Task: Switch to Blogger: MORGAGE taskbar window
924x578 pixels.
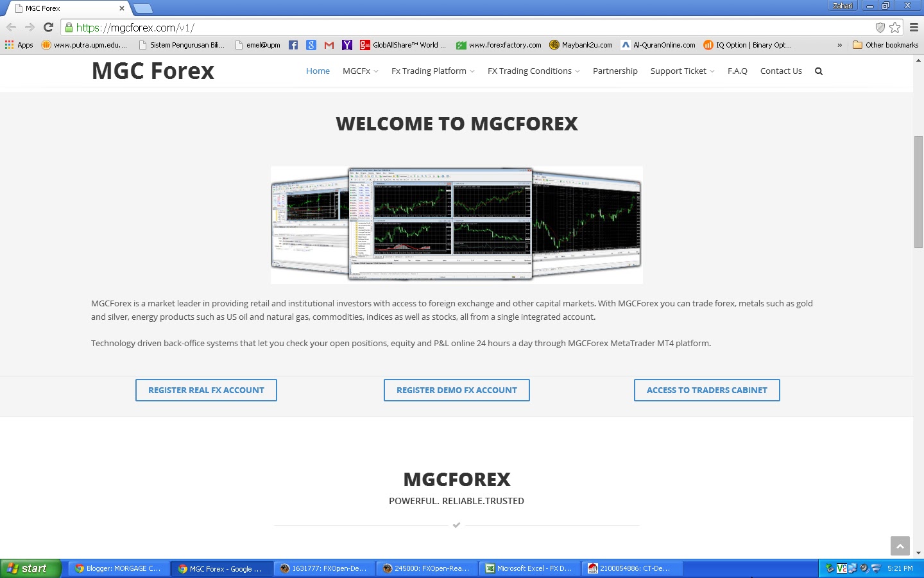Action: point(119,568)
